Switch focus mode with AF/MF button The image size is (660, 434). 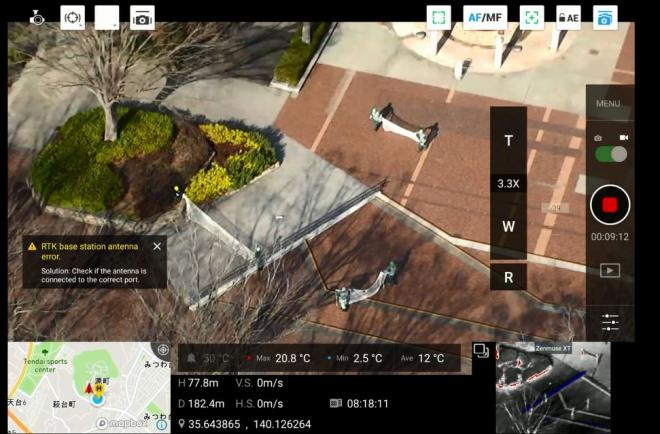pos(485,17)
